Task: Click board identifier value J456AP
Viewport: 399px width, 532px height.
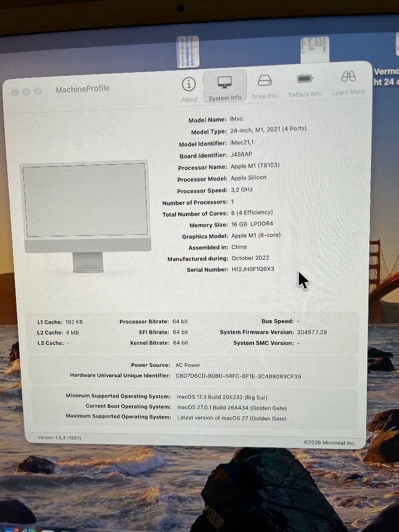Action: (x=241, y=154)
